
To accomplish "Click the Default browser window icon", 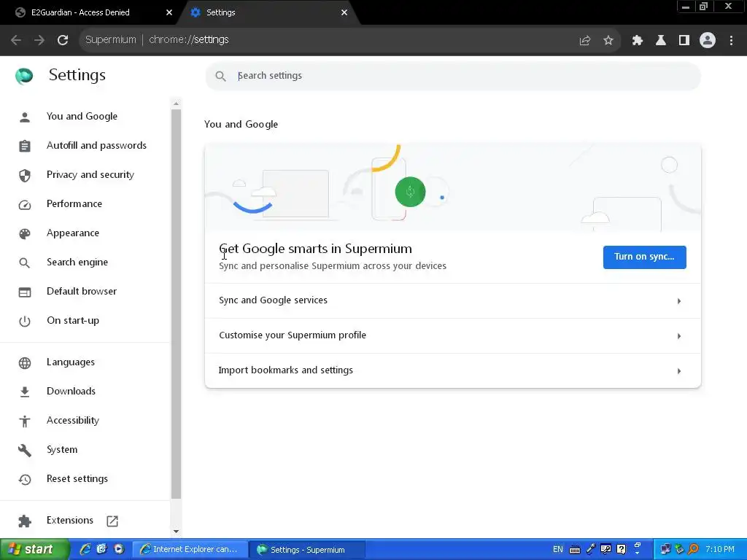I will tap(25, 292).
